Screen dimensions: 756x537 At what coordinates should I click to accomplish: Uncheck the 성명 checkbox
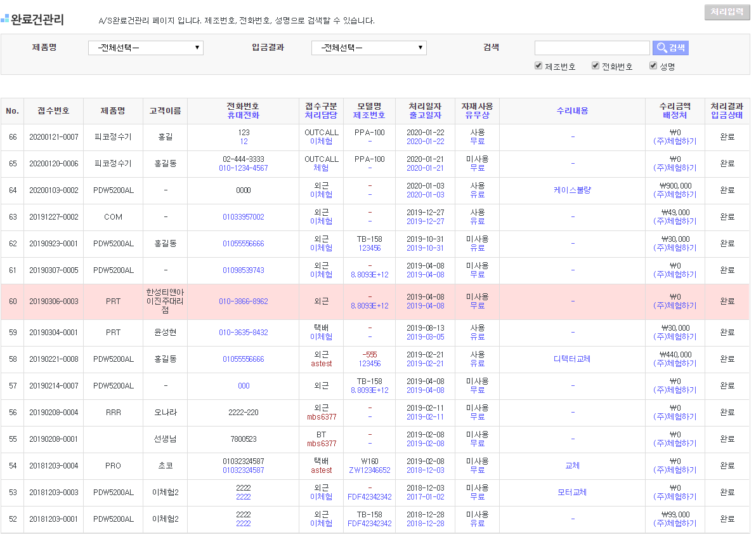tap(653, 66)
